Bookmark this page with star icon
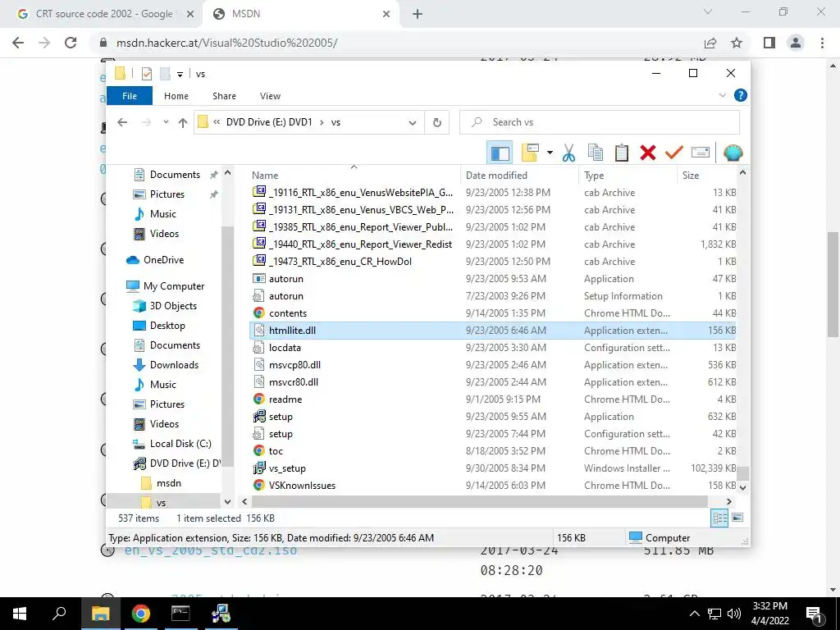 737,43
